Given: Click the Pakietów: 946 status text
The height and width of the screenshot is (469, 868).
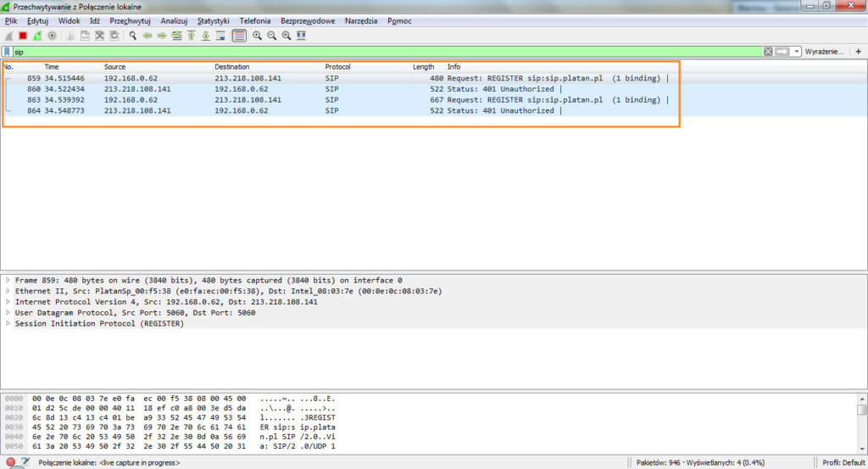Looking at the screenshot, I should click(700, 462).
